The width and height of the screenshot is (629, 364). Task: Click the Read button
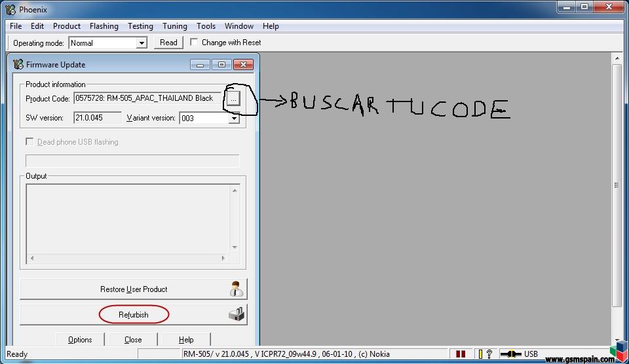(x=168, y=43)
